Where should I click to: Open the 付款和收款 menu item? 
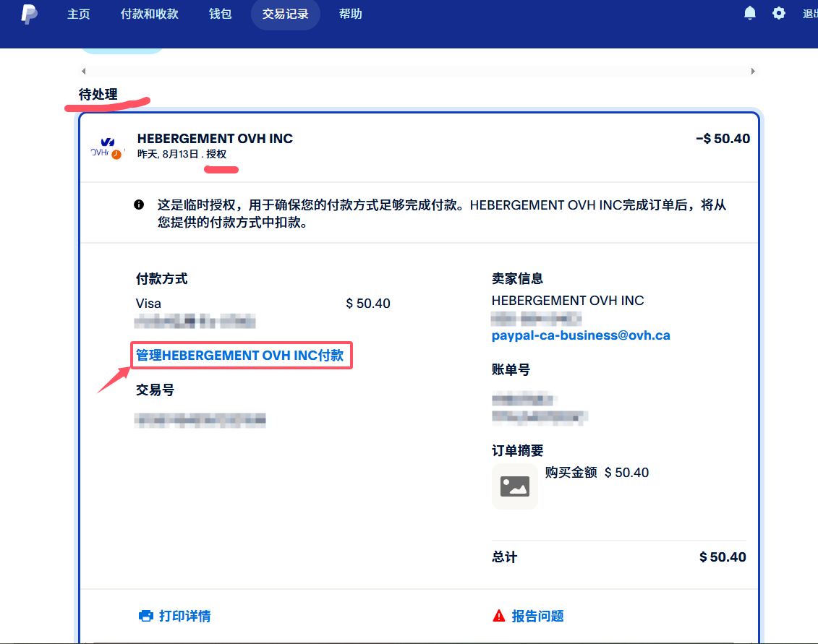click(x=150, y=14)
